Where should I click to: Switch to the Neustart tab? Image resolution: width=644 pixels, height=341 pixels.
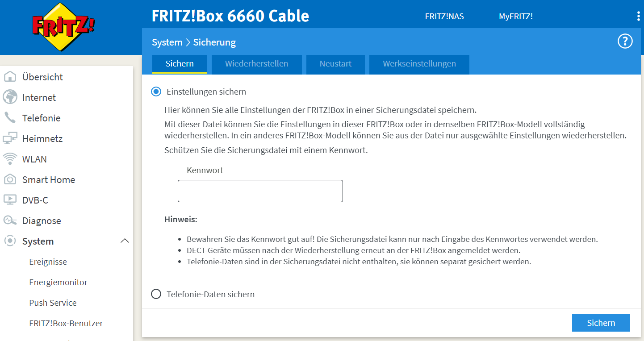coord(335,64)
